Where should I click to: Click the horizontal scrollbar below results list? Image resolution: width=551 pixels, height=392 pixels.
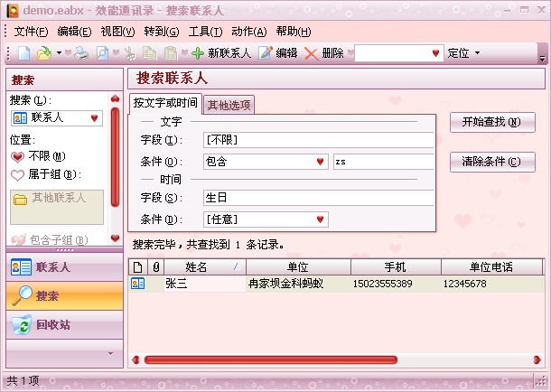[334, 359]
